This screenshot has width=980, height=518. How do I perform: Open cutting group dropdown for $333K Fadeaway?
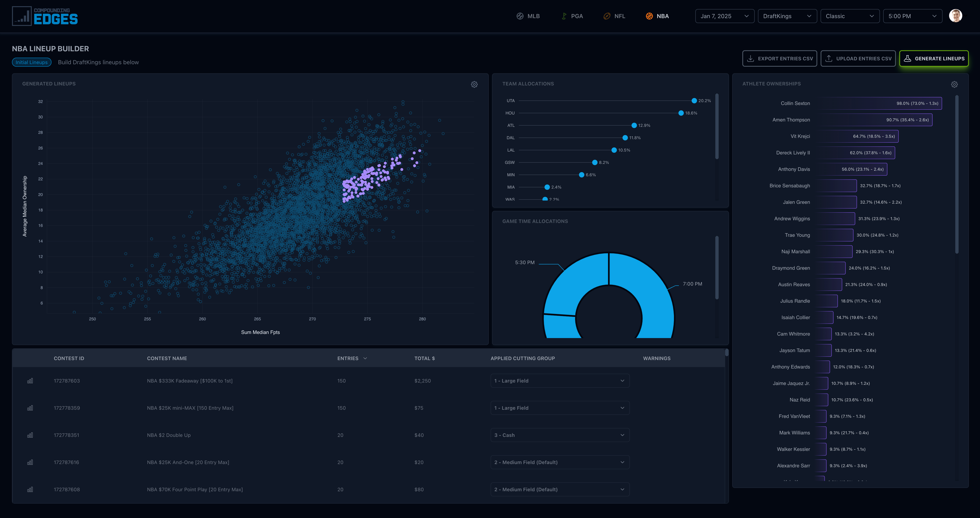coord(560,381)
